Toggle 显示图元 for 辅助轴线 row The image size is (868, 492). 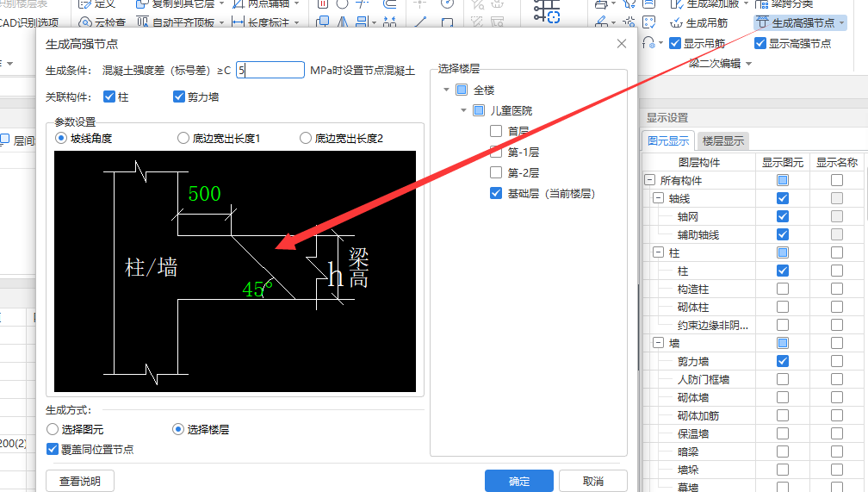[783, 234]
